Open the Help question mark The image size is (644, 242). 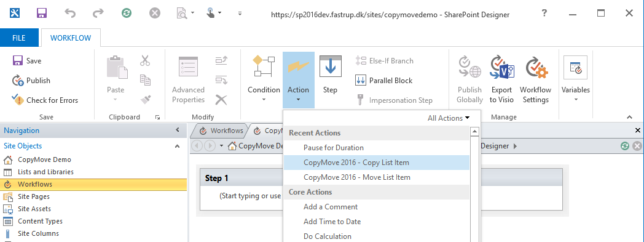[544, 13]
